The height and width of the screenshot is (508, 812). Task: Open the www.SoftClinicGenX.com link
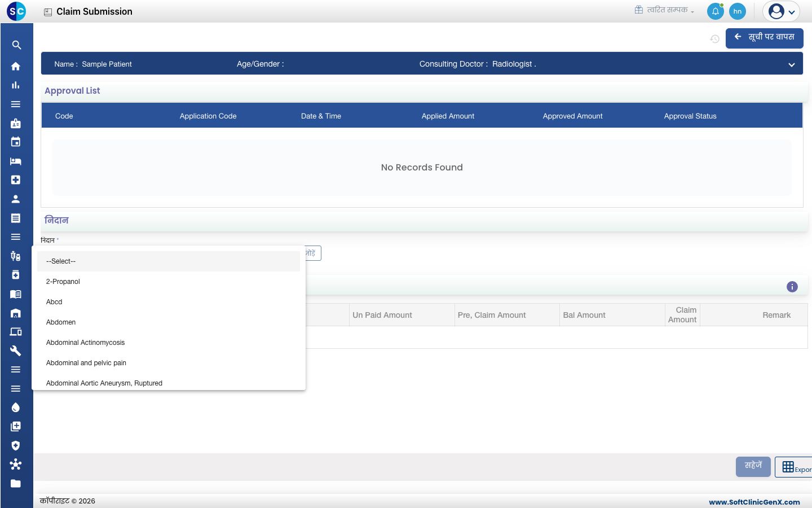754,502
